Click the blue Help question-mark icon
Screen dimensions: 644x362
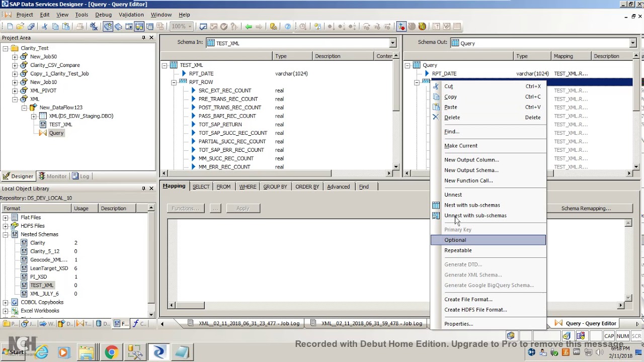pos(288,27)
